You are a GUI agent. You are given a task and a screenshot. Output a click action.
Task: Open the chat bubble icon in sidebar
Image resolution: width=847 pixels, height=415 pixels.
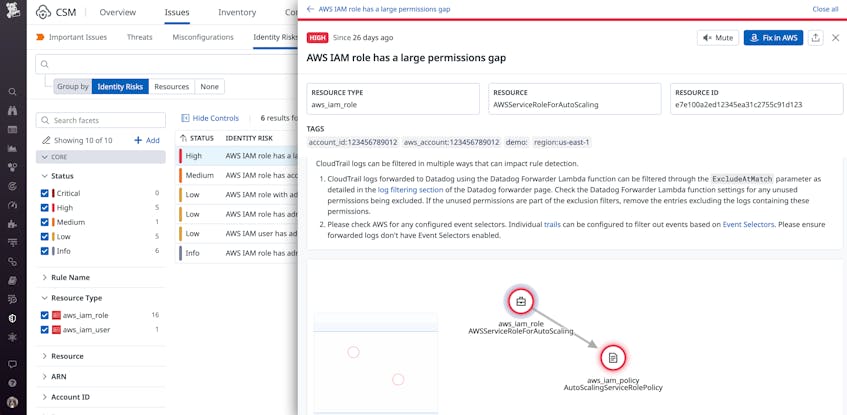coord(12,364)
